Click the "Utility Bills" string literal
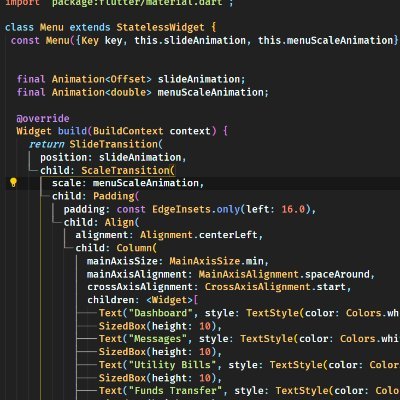This screenshot has height=400, width=400. point(172,365)
